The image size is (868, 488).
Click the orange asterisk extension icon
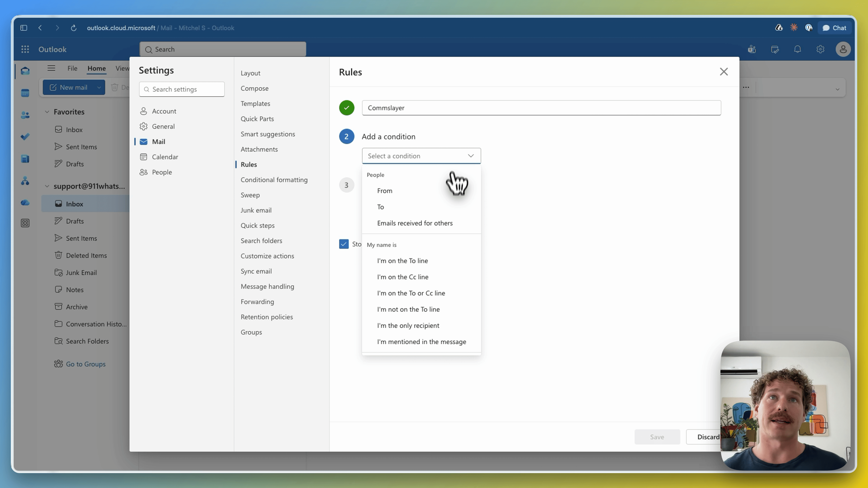(x=794, y=28)
